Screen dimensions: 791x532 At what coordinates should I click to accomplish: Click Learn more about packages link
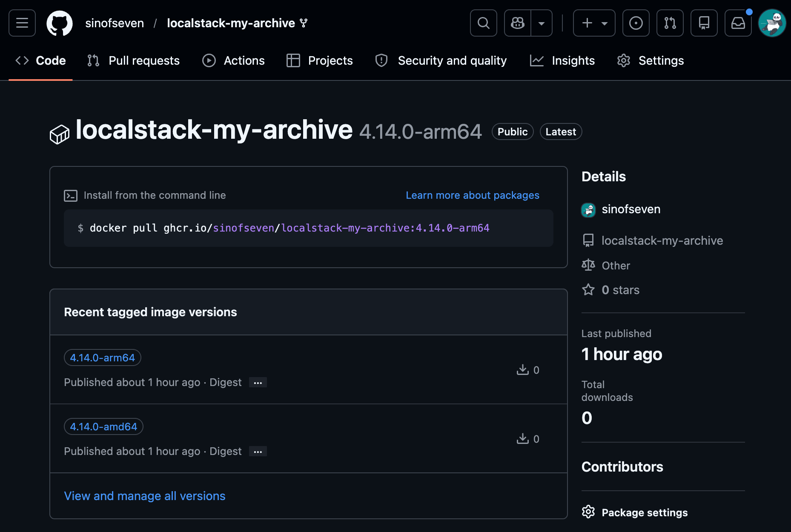pyautogui.click(x=472, y=195)
